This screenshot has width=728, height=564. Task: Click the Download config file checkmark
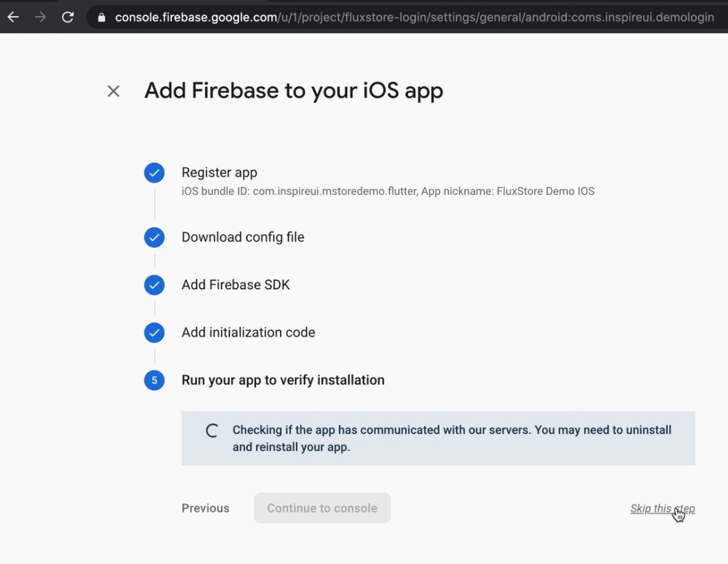click(154, 238)
